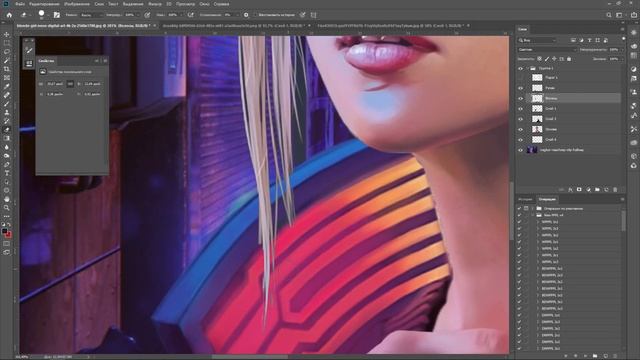Create new adjustment layer icon in Layers panel
This screenshot has width=640, height=360.
pos(588,190)
